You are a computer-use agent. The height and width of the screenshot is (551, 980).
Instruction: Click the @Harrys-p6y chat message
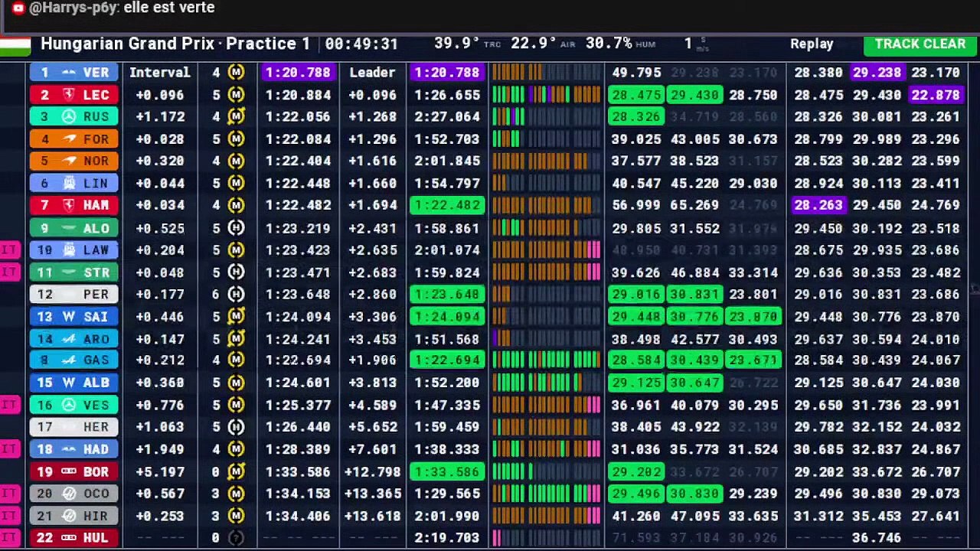coord(122,8)
